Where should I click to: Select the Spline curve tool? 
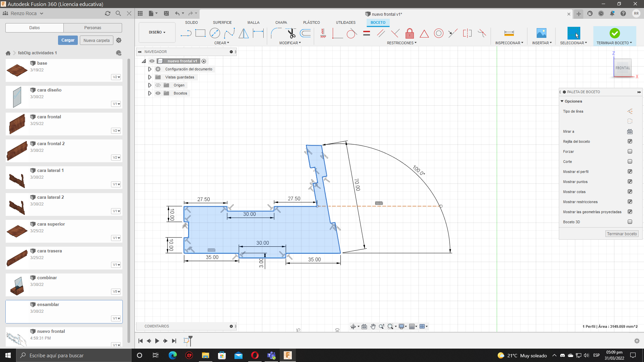[229, 33]
